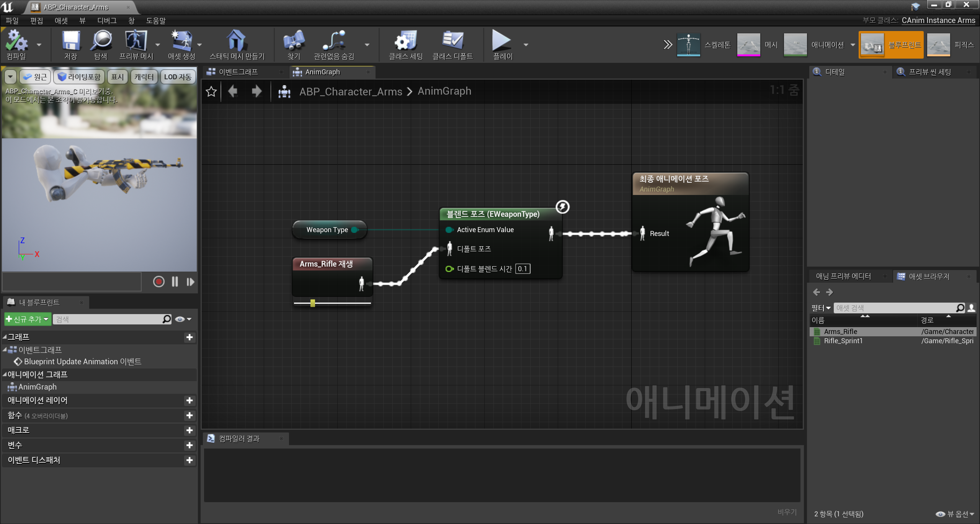
Task: Select Blueprint Update Animation 이벤트
Action: click(83, 361)
